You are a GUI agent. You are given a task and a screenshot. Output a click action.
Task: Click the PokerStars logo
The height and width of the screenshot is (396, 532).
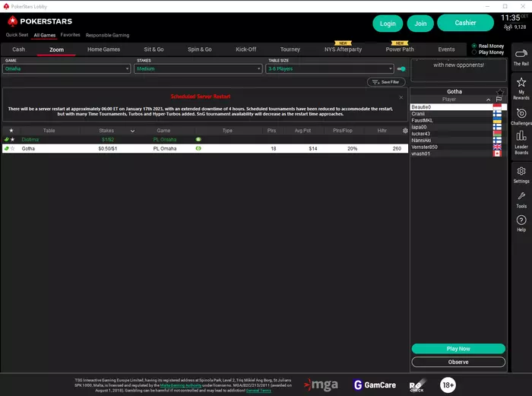click(x=40, y=21)
